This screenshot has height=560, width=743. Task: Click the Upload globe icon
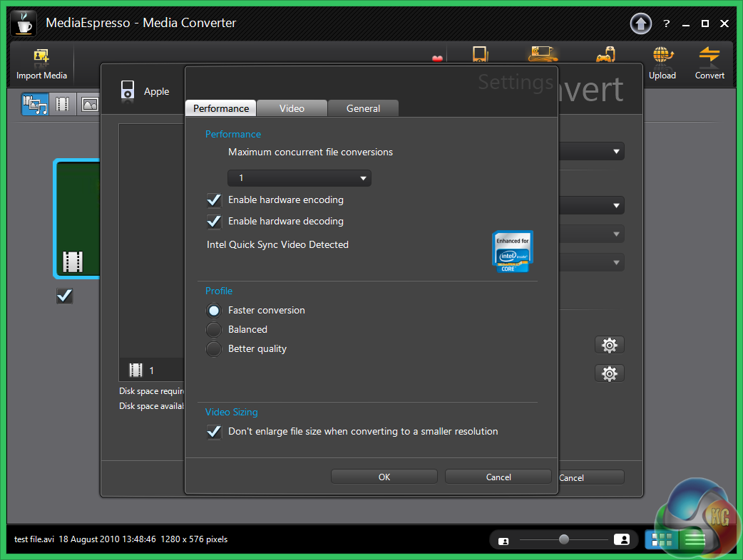pyautogui.click(x=662, y=57)
